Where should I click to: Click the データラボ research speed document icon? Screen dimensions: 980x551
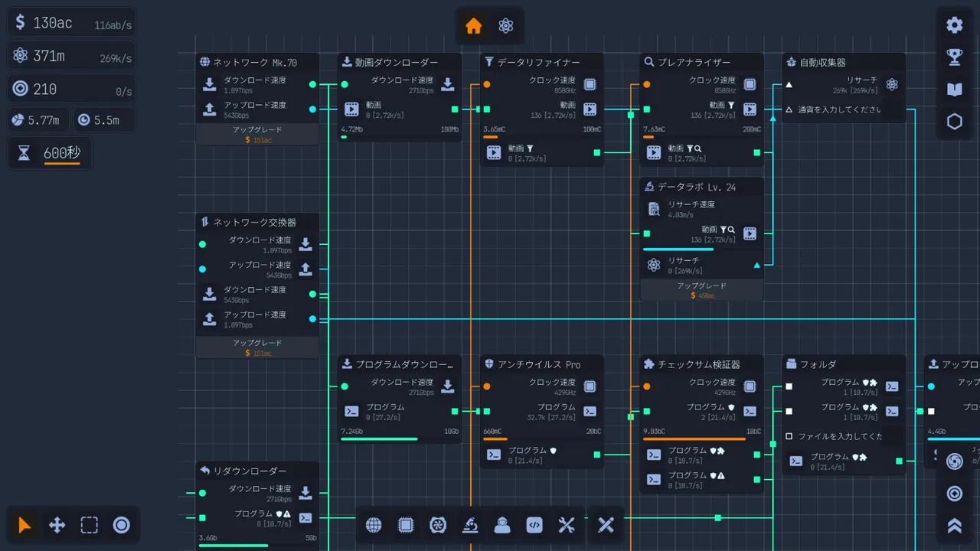click(x=653, y=209)
